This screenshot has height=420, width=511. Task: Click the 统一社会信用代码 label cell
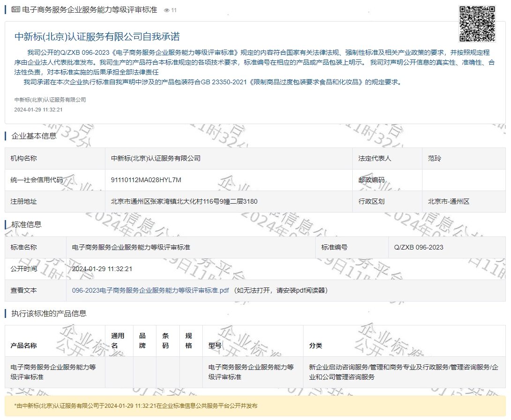[55, 180]
